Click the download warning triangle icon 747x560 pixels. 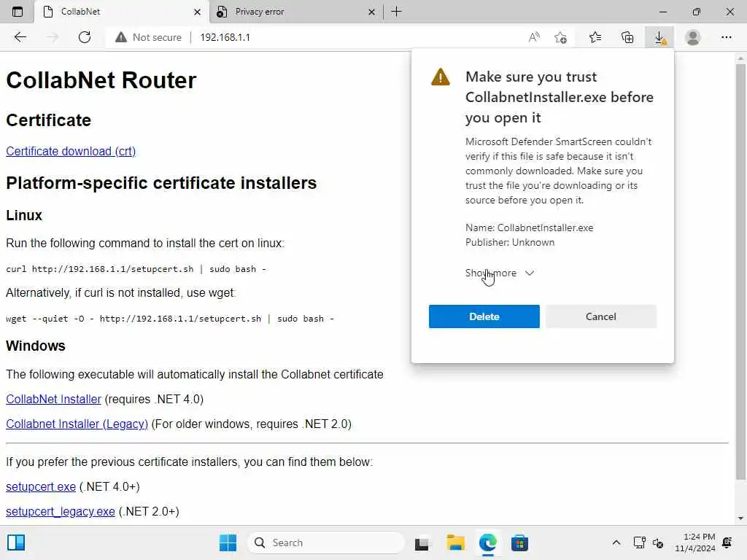pyautogui.click(x=440, y=77)
